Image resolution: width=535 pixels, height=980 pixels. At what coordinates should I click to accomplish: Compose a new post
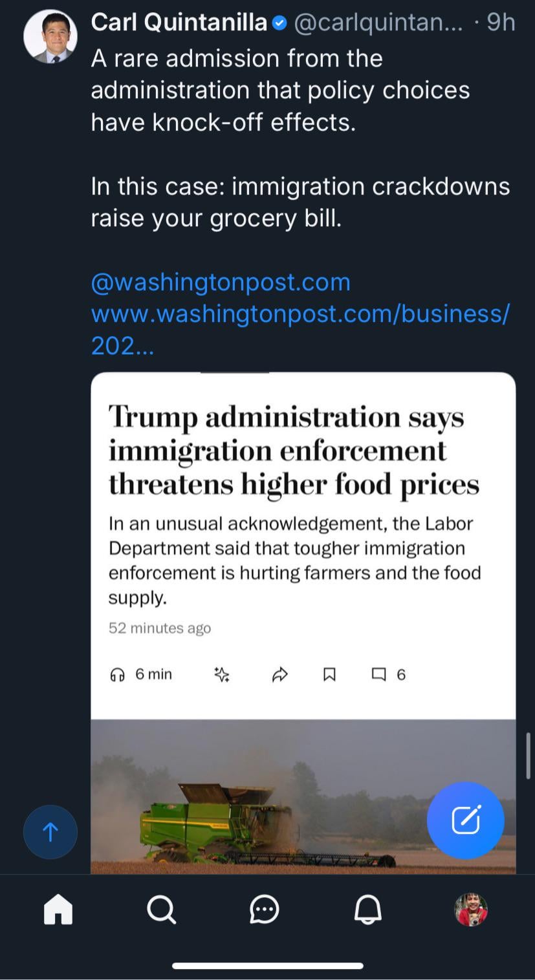coord(465,820)
